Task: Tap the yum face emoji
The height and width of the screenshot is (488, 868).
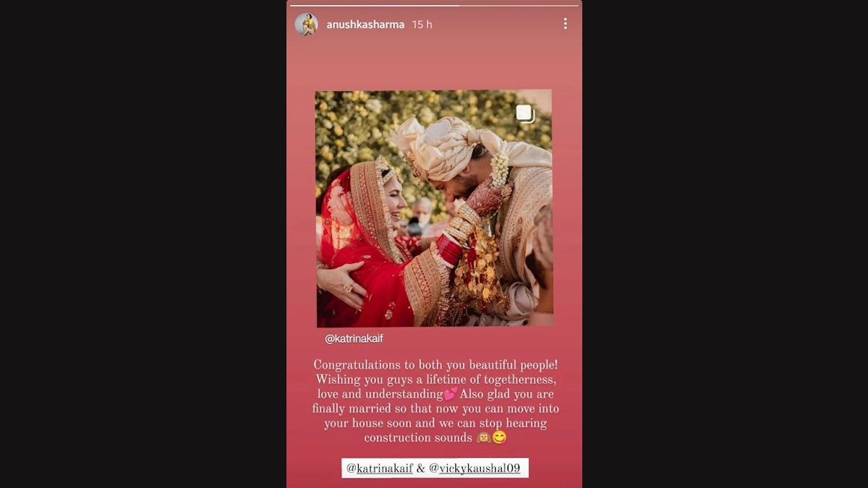Action: tap(499, 437)
